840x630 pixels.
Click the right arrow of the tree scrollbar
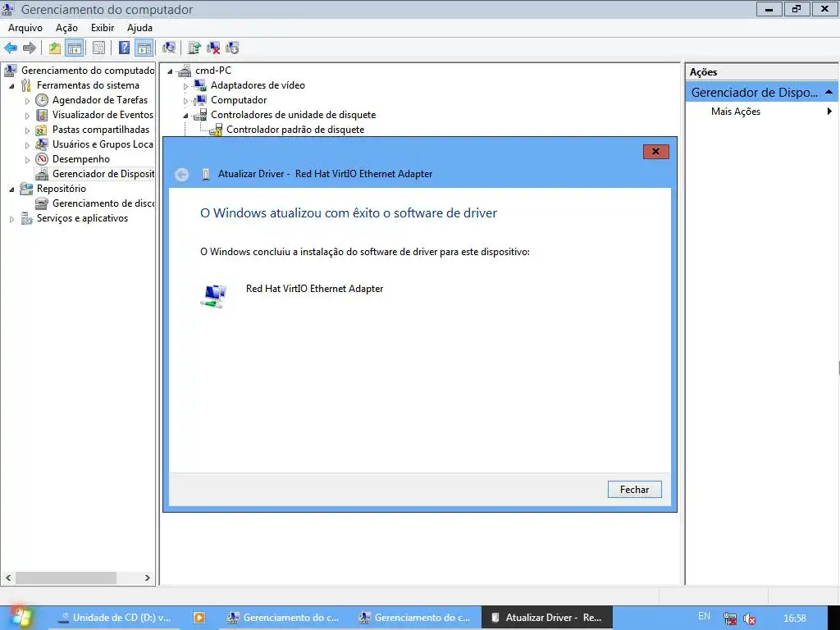point(148,578)
